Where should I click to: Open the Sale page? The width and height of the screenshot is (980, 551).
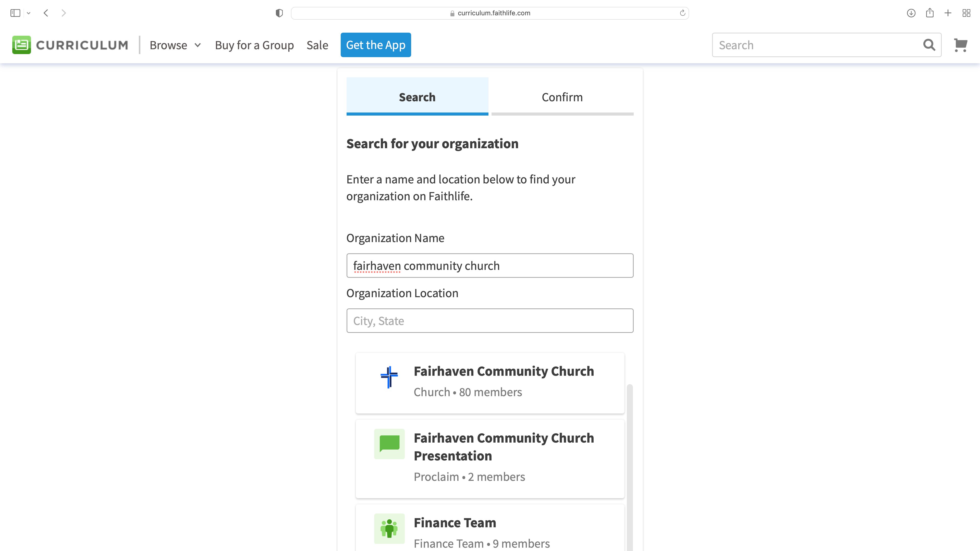(x=317, y=45)
